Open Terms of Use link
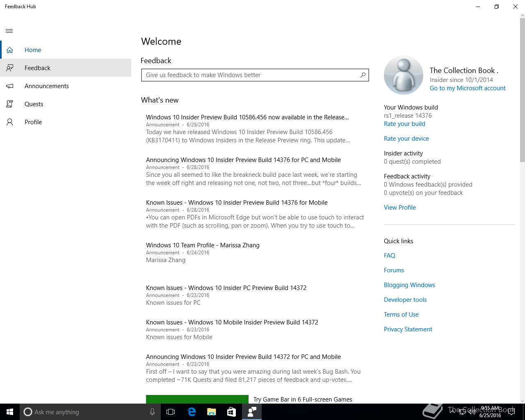This screenshot has height=420, width=525. point(401,315)
